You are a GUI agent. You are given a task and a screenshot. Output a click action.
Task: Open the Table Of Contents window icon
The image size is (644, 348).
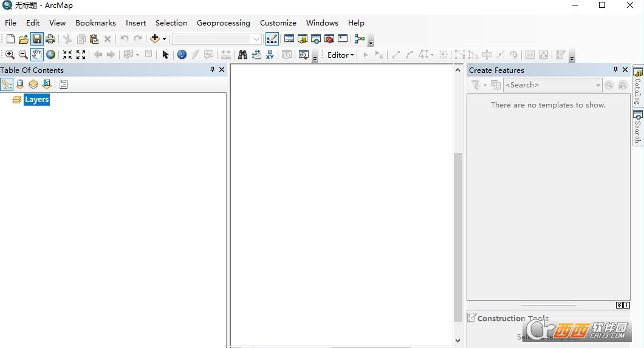coord(289,39)
